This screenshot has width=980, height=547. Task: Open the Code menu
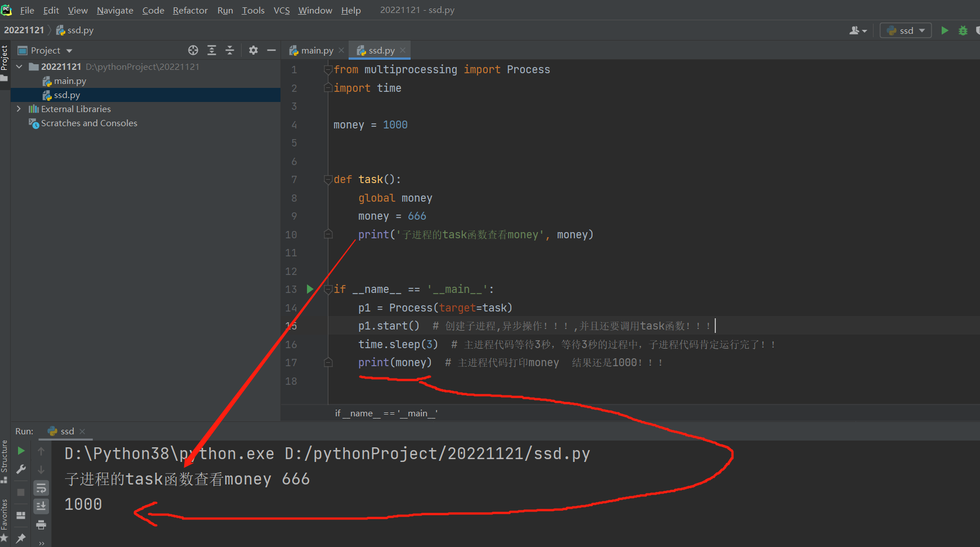153,10
